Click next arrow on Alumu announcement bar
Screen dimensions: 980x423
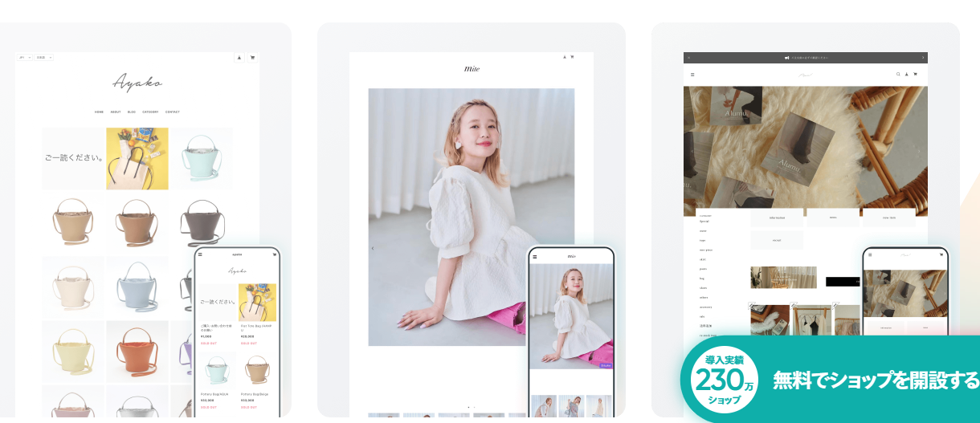(x=923, y=58)
